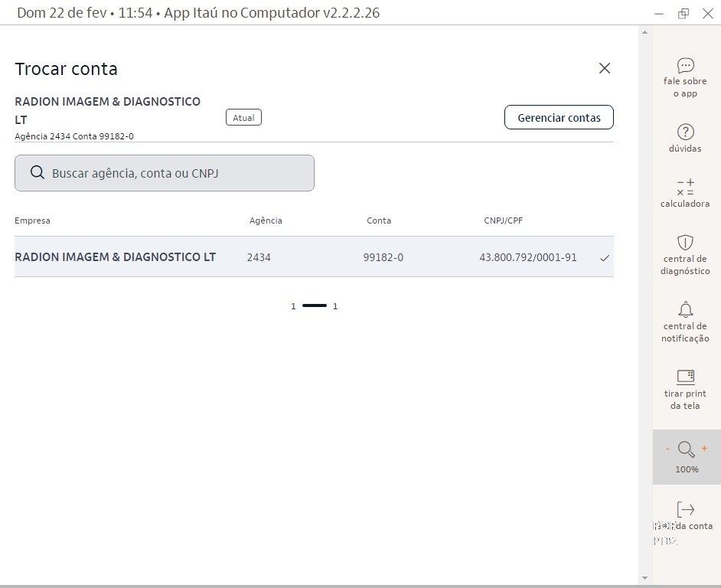Click the Atual badge
Screen dimensions: 721x588
(x=243, y=118)
